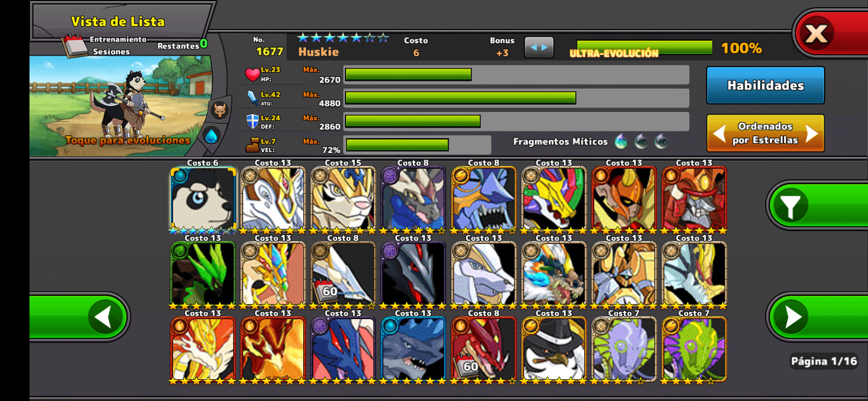Select the red dragon with 60 calendar badge
The width and height of the screenshot is (868, 401).
pyautogui.click(x=484, y=349)
